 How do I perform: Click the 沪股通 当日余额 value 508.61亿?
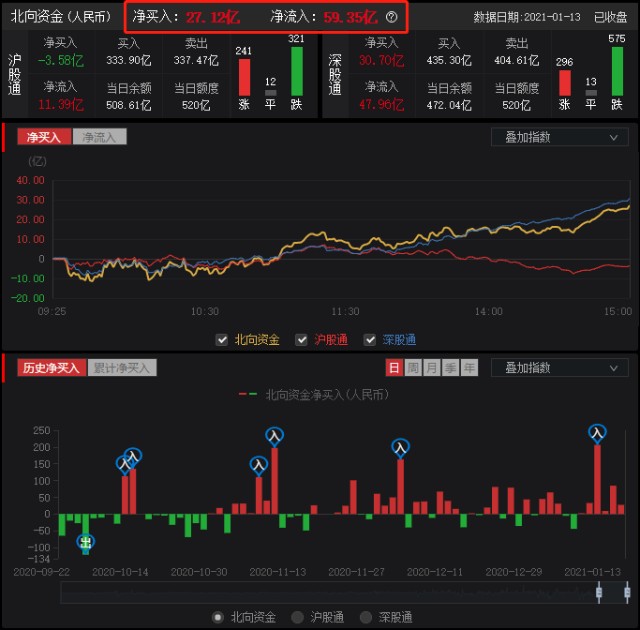click(x=129, y=105)
